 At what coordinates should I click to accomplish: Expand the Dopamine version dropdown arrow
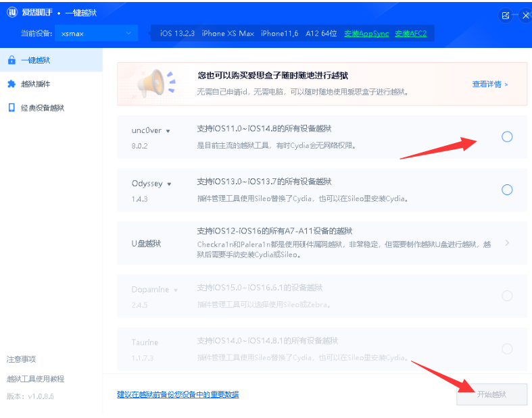[x=176, y=290]
